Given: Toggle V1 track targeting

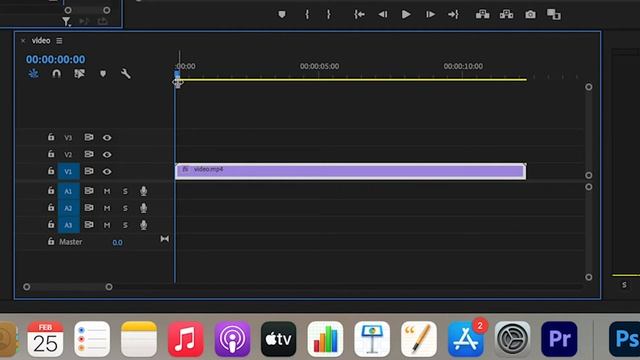Looking at the screenshot, I should pos(68,171).
